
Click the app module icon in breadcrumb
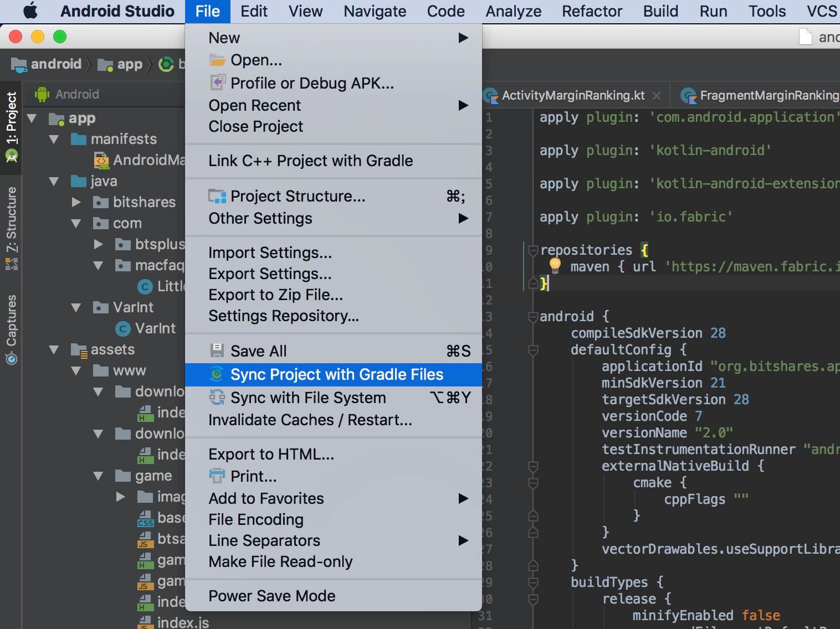tap(105, 65)
